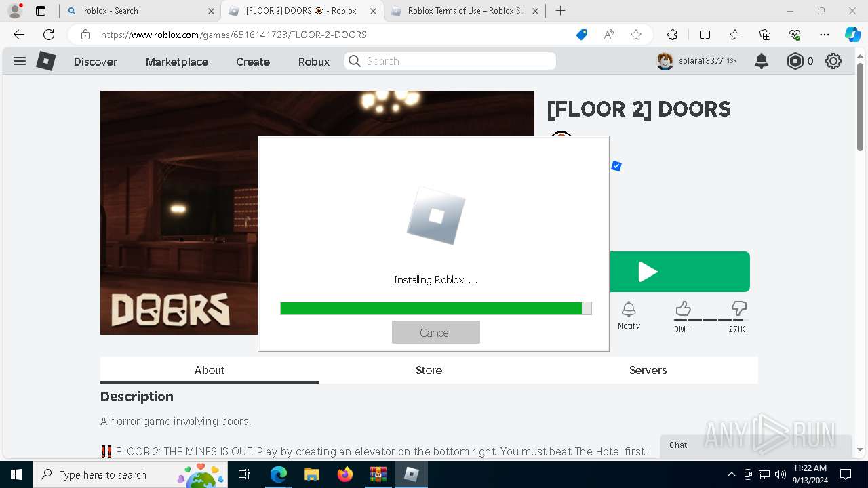The height and width of the screenshot is (488, 868).
Task: Open the Windows notification center
Action: pos(846,474)
